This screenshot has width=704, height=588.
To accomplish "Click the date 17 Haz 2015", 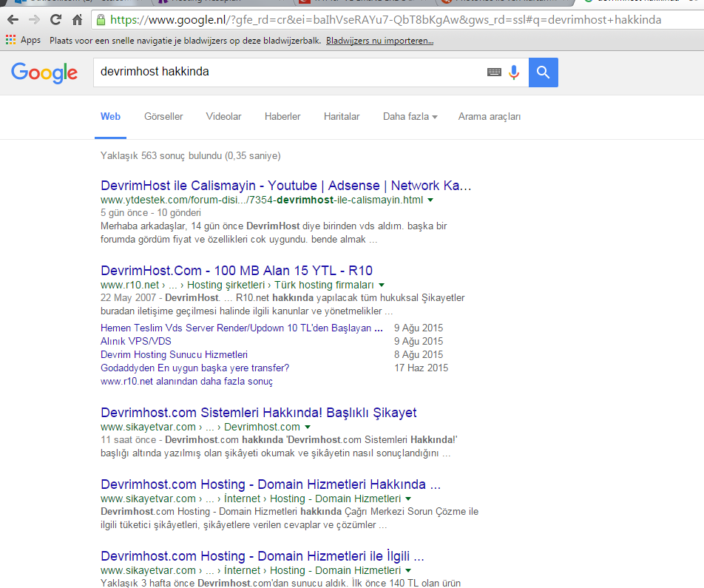I will (422, 368).
